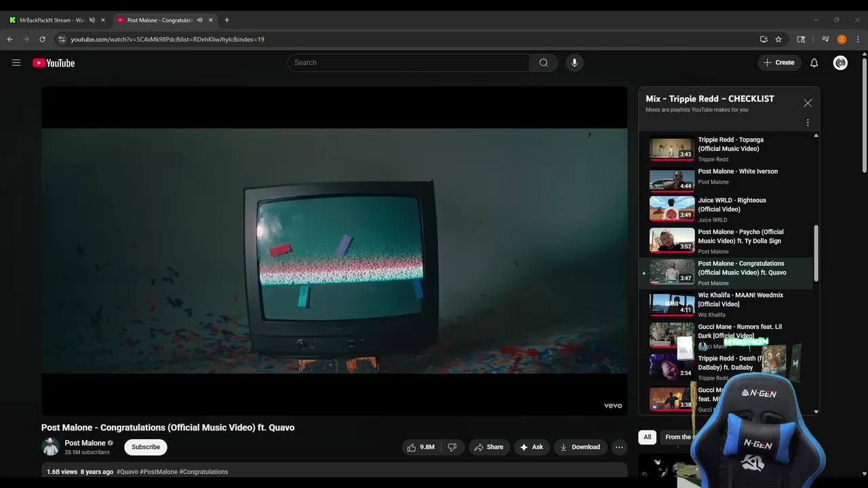
Task: Click the Create button
Action: [x=778, y=63]
